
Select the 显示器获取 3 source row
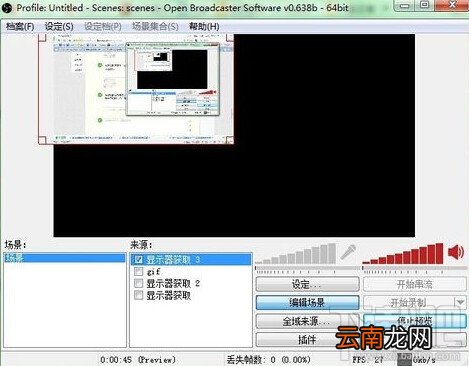coord(191,259)
